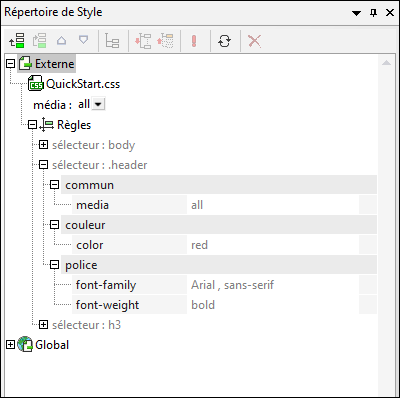Collapse the Règles node

coord(32,124)
